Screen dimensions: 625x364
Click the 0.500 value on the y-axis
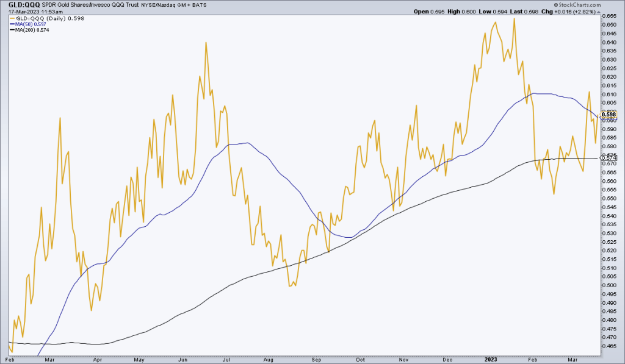609,285
